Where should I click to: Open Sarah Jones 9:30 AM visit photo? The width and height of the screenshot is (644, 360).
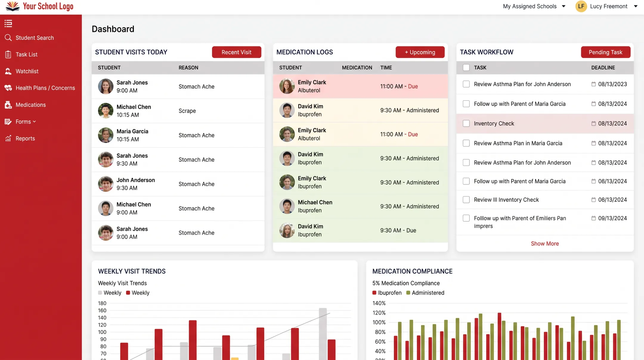click(106, 159)
